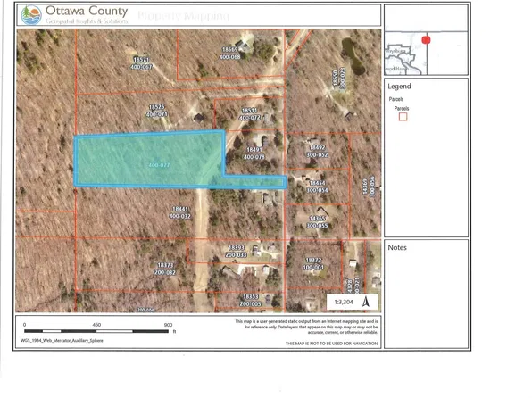532x398 pixels.
Task: Click the '450' scale bar value
Action: 96,325
